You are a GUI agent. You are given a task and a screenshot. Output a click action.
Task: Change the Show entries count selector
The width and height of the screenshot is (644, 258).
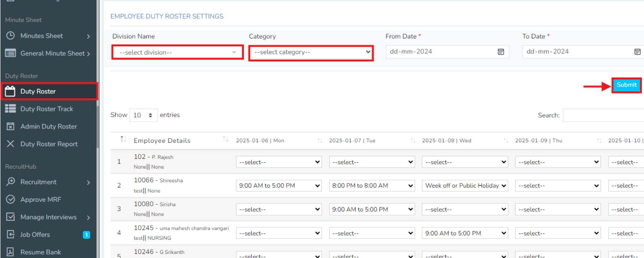pyautogui.click(x=143, y=115)
